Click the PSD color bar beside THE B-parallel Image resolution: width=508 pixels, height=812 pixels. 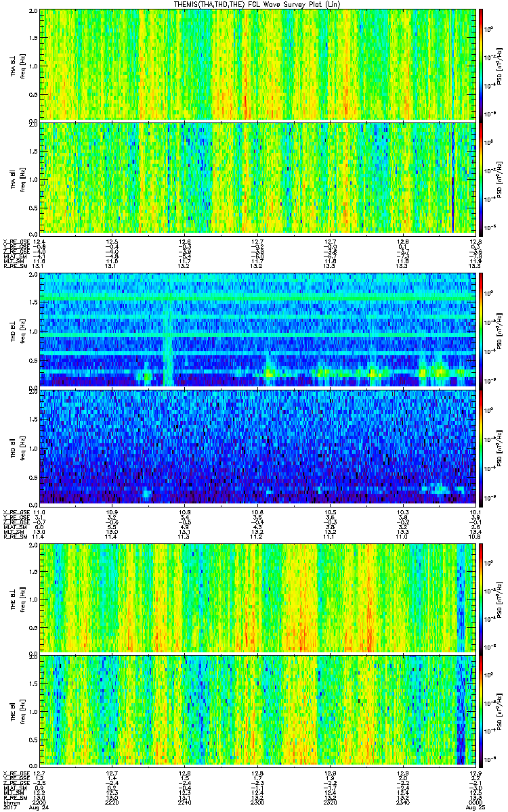(x=482, y=711)
